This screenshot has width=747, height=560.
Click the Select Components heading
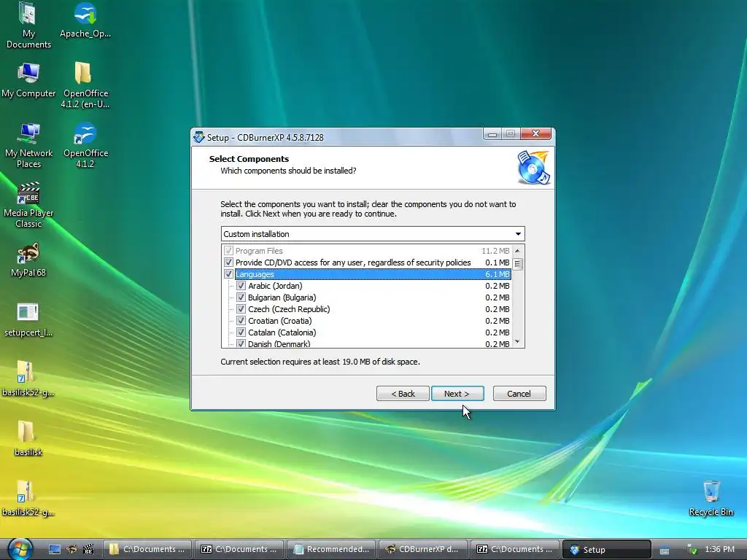tap(249, 158)
